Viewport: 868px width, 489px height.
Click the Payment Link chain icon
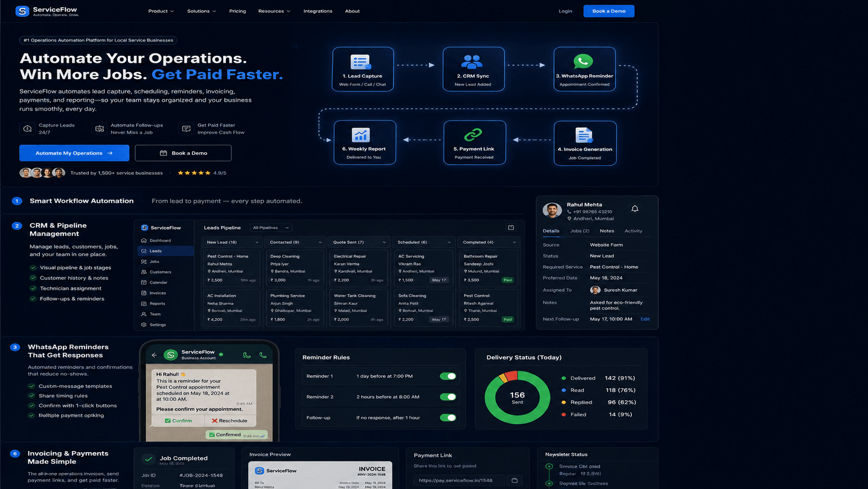(x=473, y=135)
